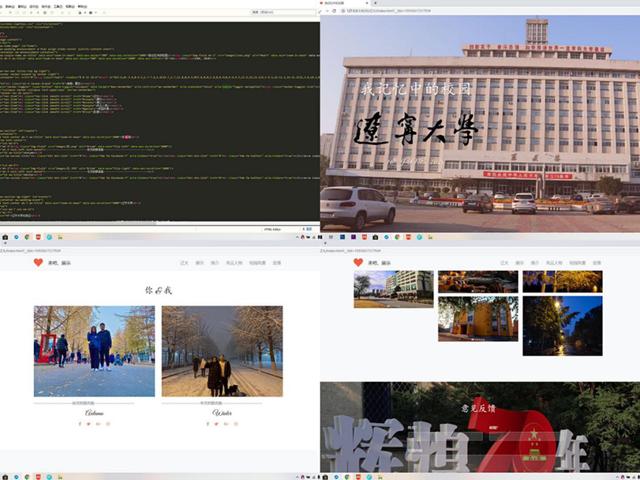Open a new tab in the Liaoning University browser
The image size is (640, 480).
click(x=375, y=3)
